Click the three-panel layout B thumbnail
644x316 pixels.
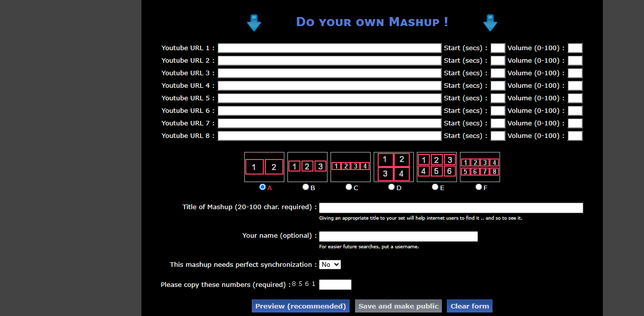[307, 167]
